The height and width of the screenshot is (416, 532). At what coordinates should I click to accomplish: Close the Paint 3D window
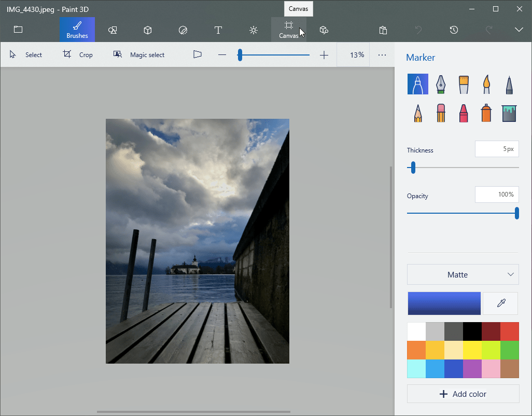point(519,9)
